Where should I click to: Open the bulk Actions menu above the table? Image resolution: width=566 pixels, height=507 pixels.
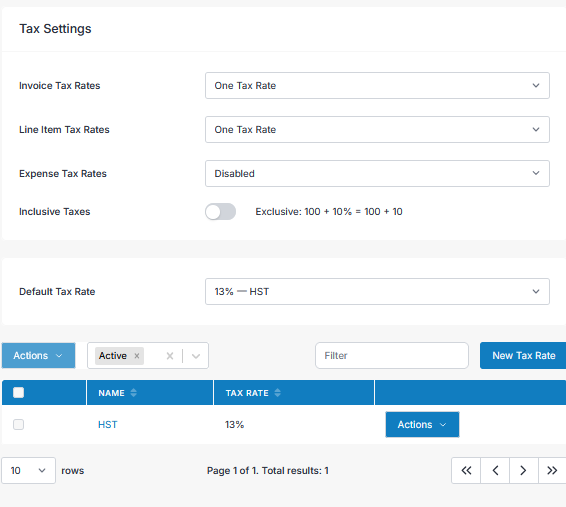(x=39, y=355)
